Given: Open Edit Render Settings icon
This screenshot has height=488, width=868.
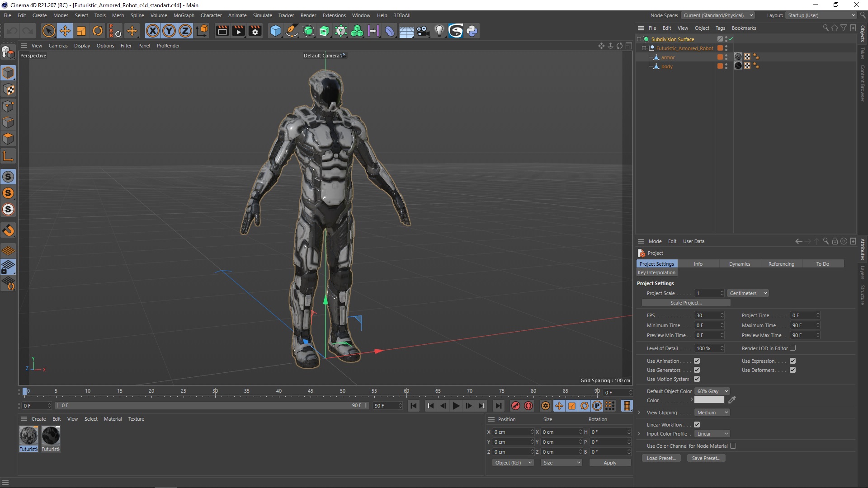Looking at the screenshot, I should (x=255, y=31).
